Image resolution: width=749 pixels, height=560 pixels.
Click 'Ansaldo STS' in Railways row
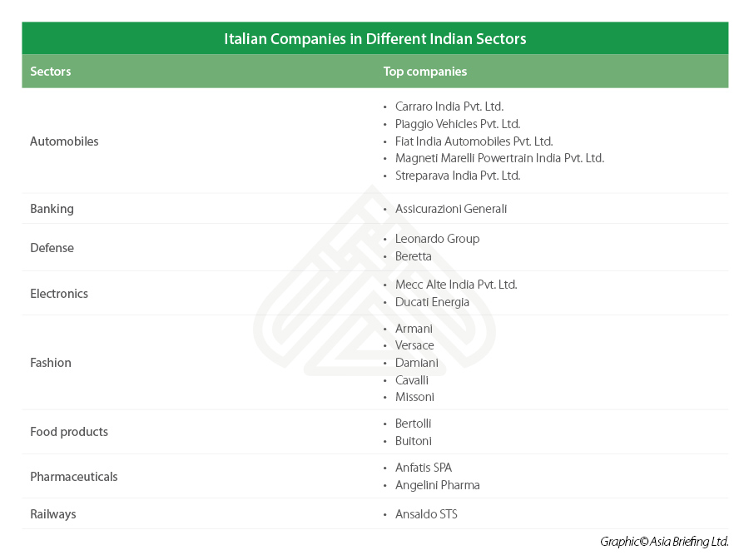click(x=426, y=514)
